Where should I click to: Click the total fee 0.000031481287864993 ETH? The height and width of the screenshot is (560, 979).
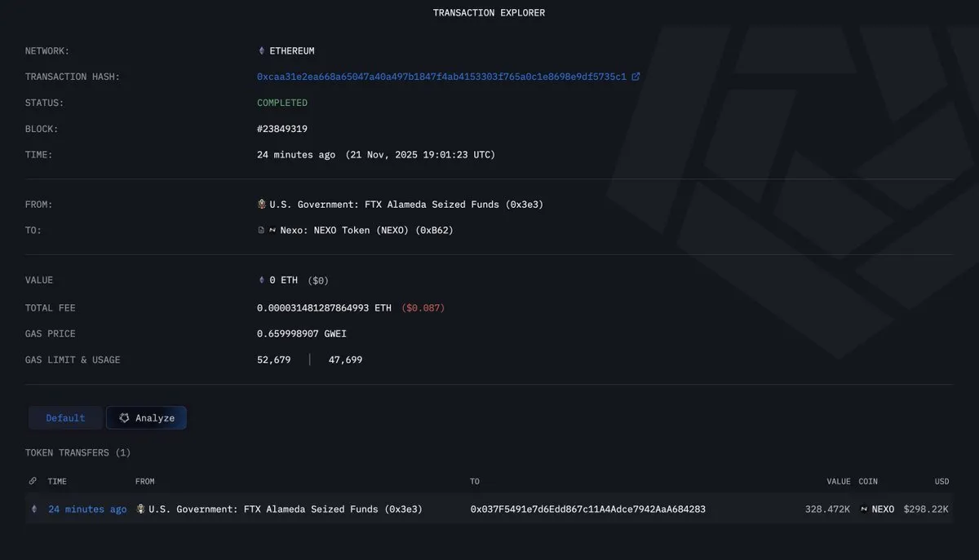[x=324, y=308]
